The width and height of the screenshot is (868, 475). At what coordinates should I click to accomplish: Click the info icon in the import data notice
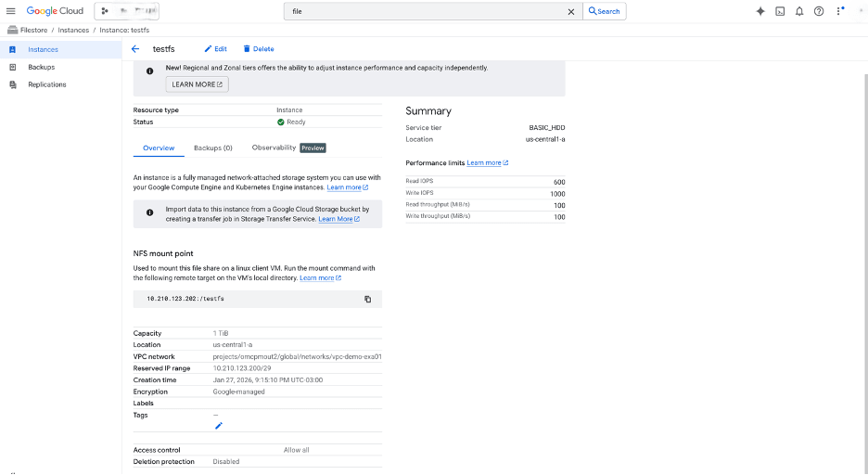pos(149,212)
